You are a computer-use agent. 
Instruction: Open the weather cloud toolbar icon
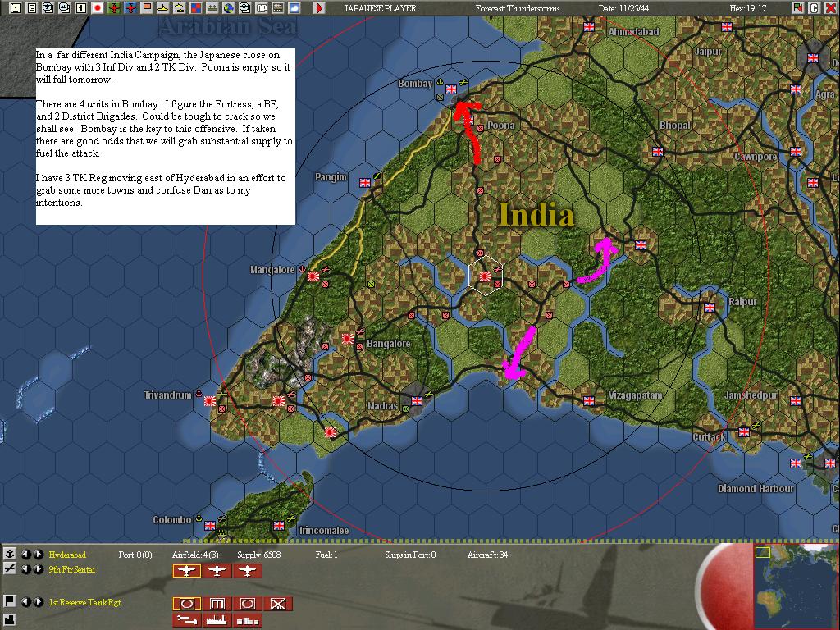294,7
